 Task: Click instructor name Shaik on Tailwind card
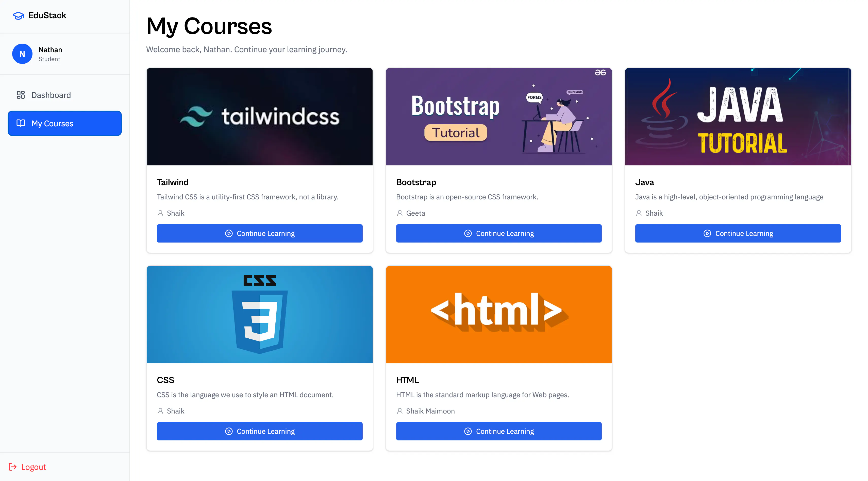point(176,213)
